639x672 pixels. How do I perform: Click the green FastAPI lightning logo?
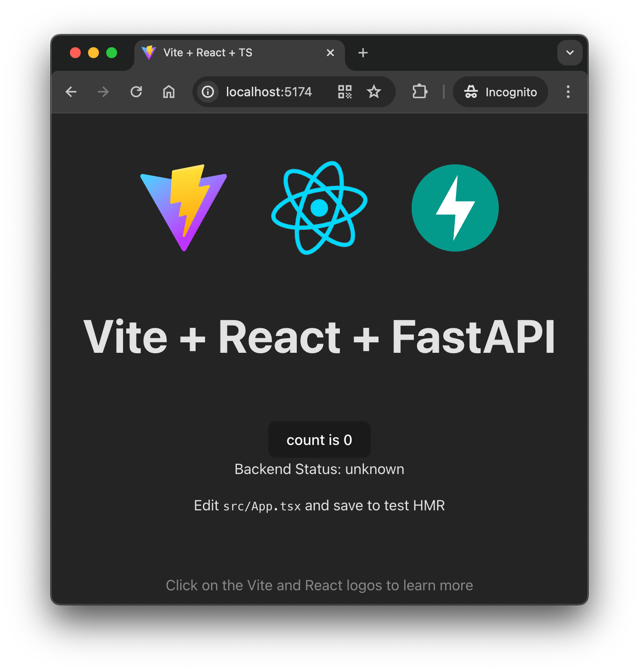(455, 208)
